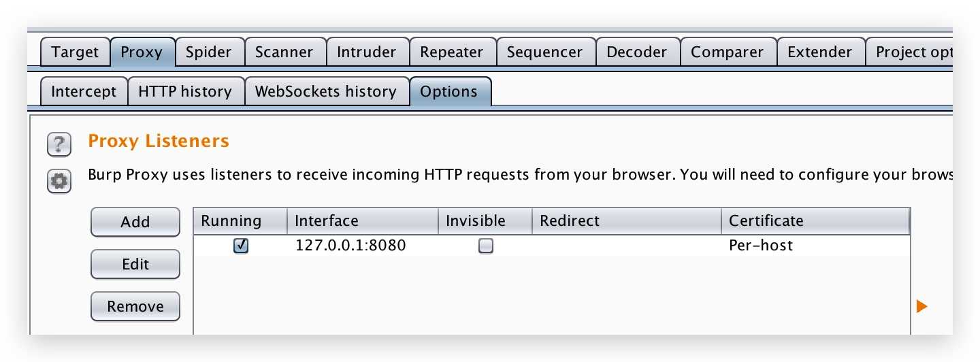Select the Intercept sub-tab
The height and width of the screenshot is (362, 980).
click(x=84, y=91)
